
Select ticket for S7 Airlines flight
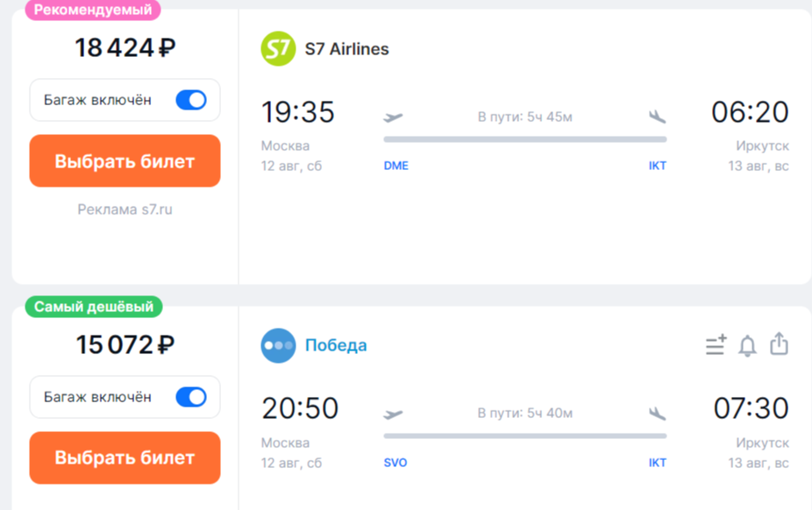coord(125,161)
